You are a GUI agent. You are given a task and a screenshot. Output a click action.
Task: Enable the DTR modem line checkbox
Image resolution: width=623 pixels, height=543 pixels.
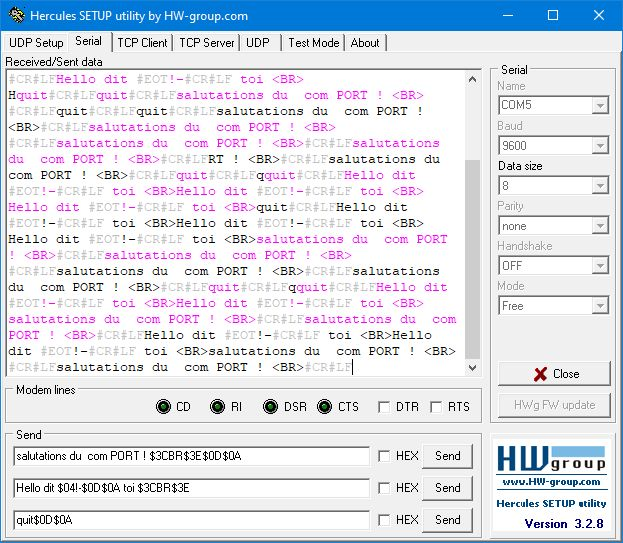tap(384, 407)
